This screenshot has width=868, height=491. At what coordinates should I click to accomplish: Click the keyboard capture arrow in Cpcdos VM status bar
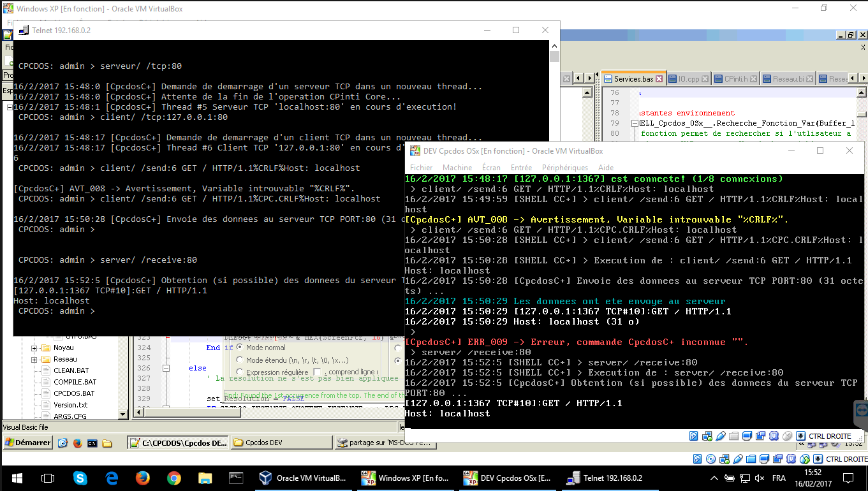pyautogui.click(x=801, y=436)
